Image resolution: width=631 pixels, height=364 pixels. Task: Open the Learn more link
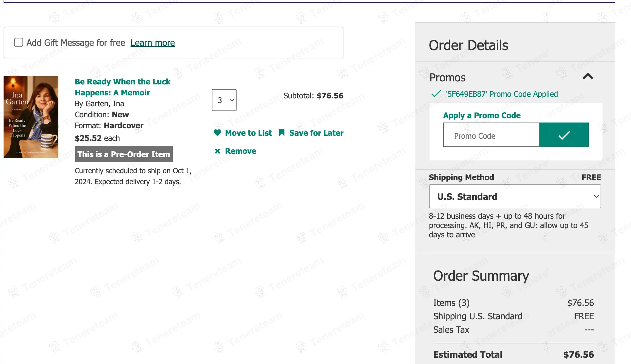point(152,43)
